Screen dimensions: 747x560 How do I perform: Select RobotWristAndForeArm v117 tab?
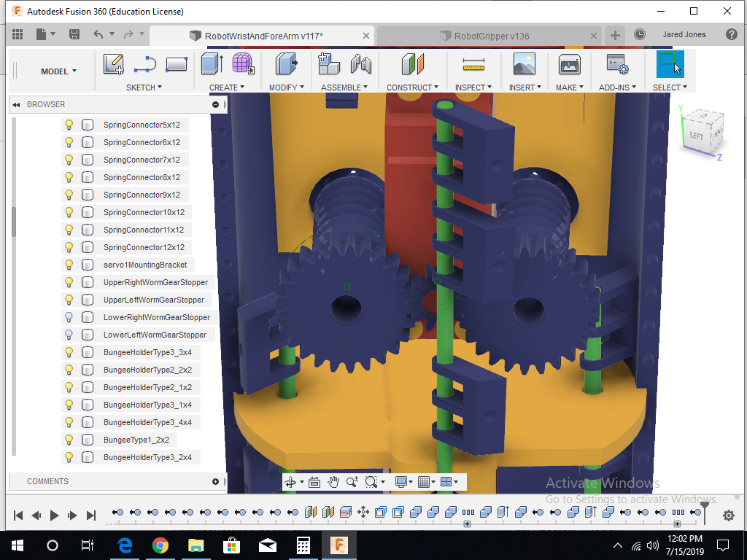pyautogui.click(x=261, y=36)
